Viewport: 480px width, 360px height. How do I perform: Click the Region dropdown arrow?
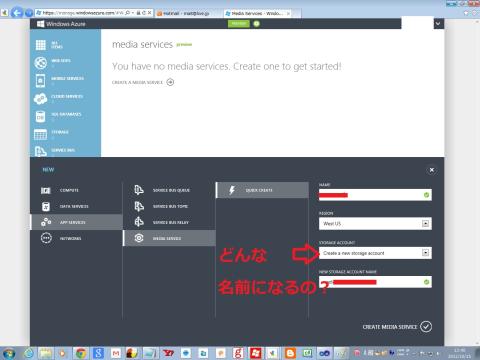click(426, 224)
